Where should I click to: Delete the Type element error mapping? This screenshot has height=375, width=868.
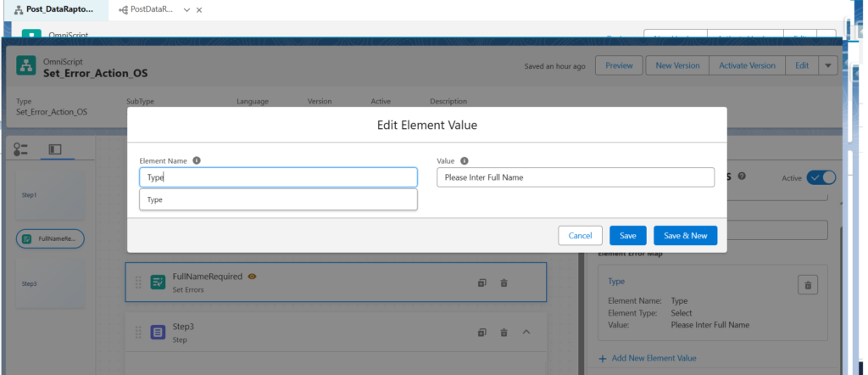[x=808, y=285]
